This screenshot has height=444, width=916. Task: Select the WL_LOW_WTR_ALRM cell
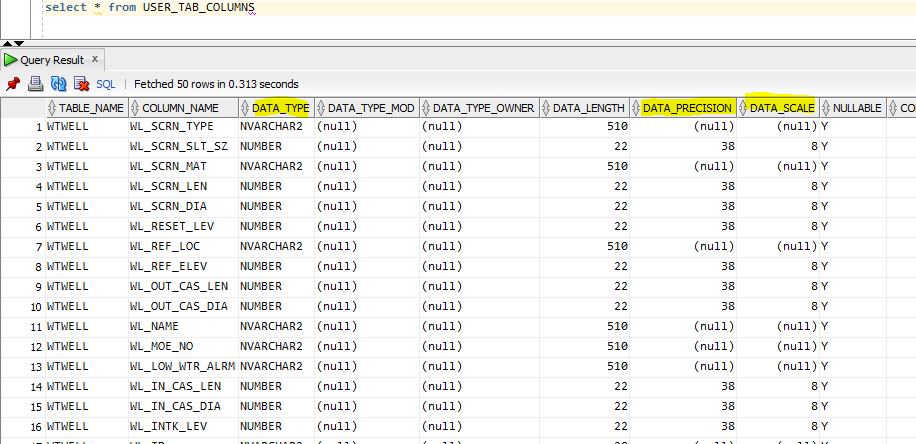183,366
